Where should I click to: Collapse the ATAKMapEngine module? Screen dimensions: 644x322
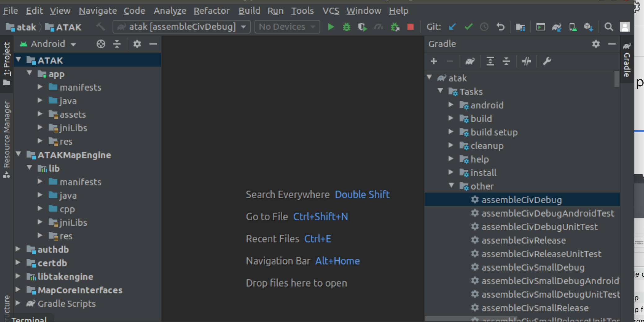point(19,154)
